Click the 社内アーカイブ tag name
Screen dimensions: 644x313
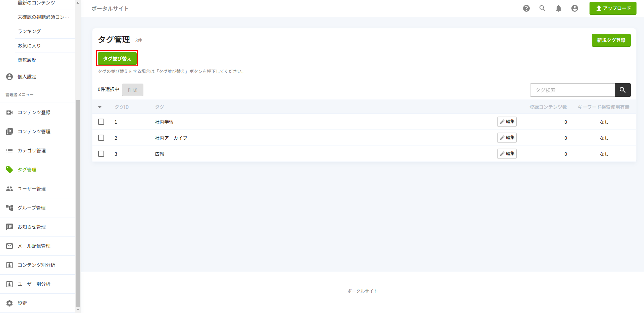point(171,138)
